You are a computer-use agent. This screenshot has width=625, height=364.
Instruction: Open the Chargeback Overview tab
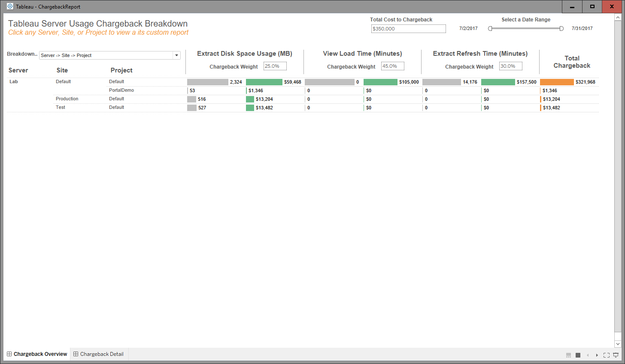tap(37, 354)
